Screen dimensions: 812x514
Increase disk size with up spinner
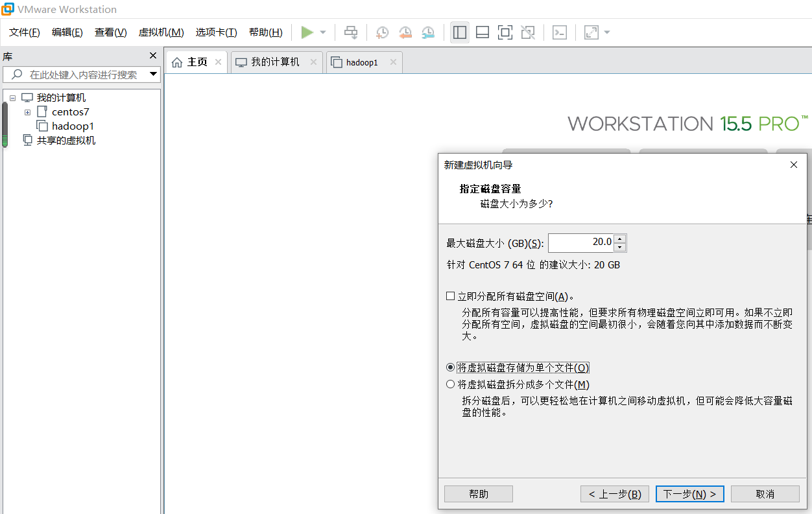[x=620, y=239]
